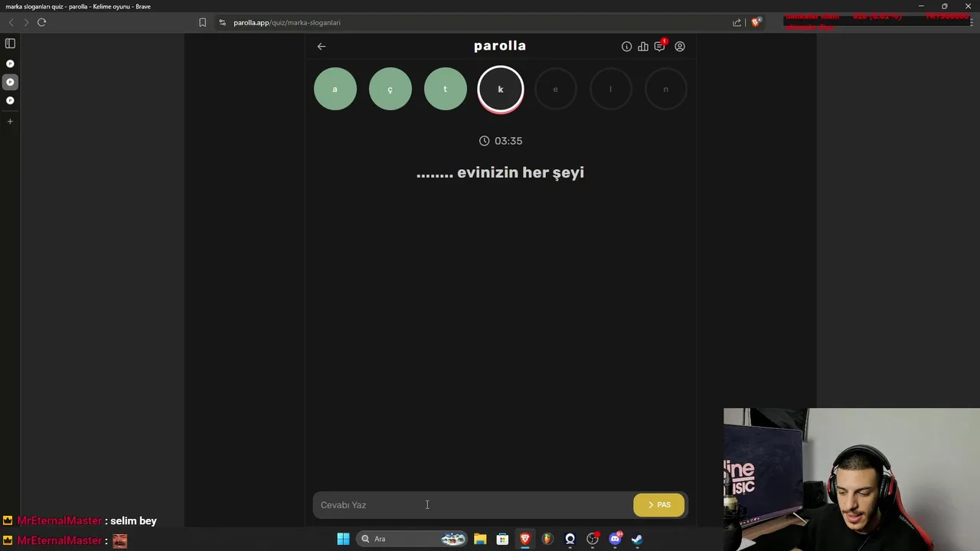The width and height of the screenshot is (980, 551).
Task: Open the info icon in parolla header
Action: pos(626,47)
